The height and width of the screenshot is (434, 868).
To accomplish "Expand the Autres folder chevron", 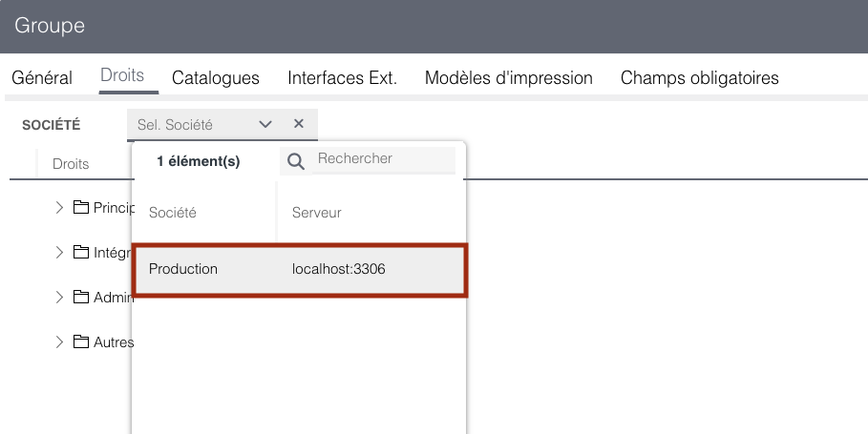I will point(59,342).
